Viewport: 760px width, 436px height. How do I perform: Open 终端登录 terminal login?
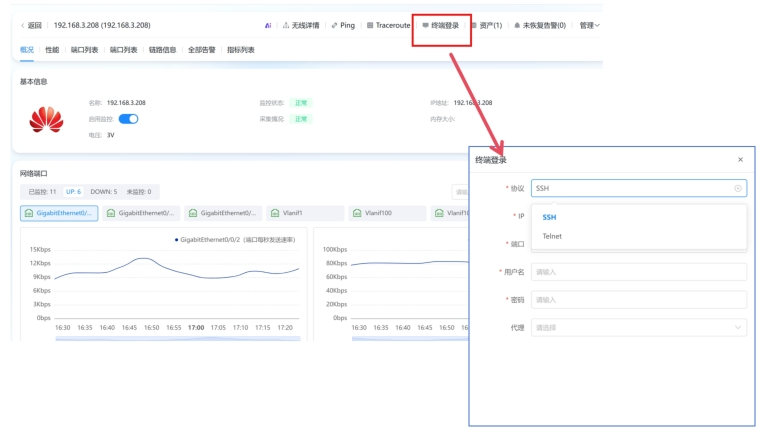click(x=441, y=25)
